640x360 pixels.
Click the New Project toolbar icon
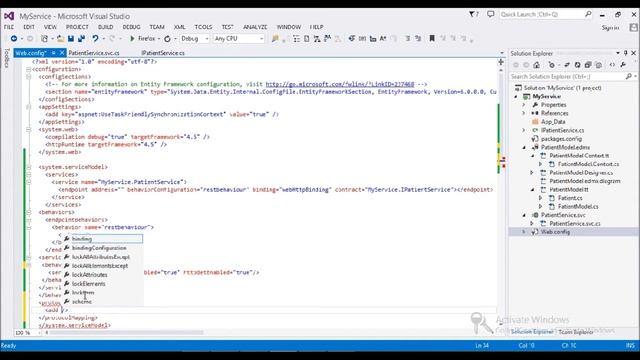(x=44, y=38)
